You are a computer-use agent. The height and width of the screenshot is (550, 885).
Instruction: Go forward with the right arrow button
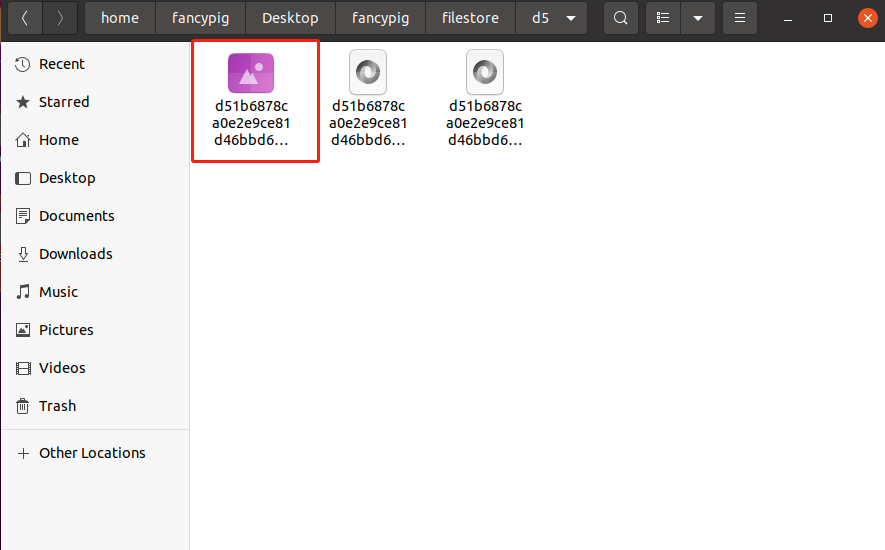pyautogui.click(x=60, y=18)
